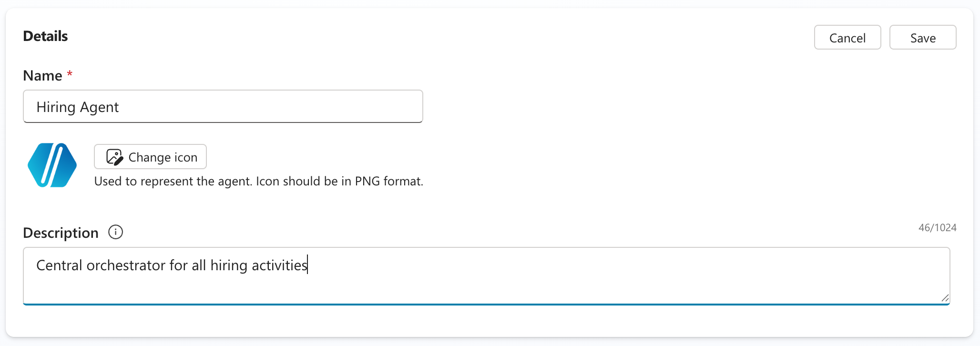Click the image-edit icon in Change icon

pos(114,157)
